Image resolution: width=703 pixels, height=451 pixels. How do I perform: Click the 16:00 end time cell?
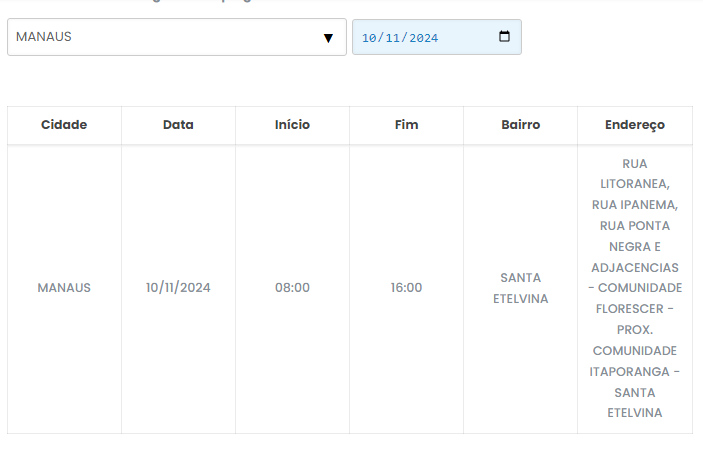point(406,288)
